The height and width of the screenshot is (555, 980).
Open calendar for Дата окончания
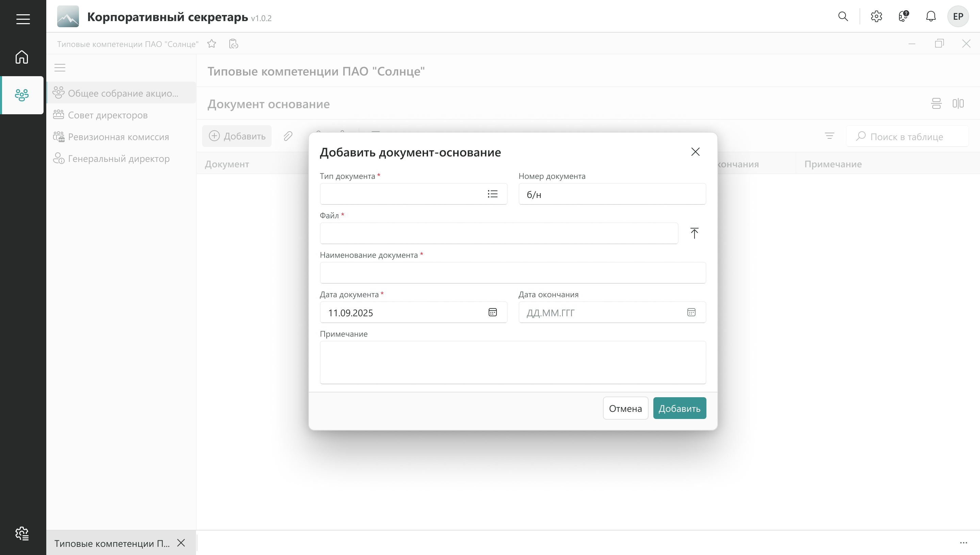click(691, 313)
